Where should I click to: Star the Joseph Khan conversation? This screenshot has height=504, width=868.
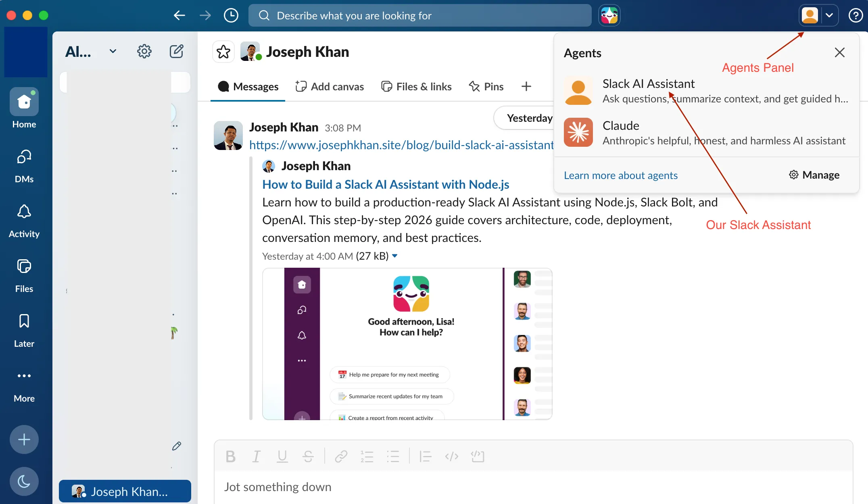click(x=223, y=52)
